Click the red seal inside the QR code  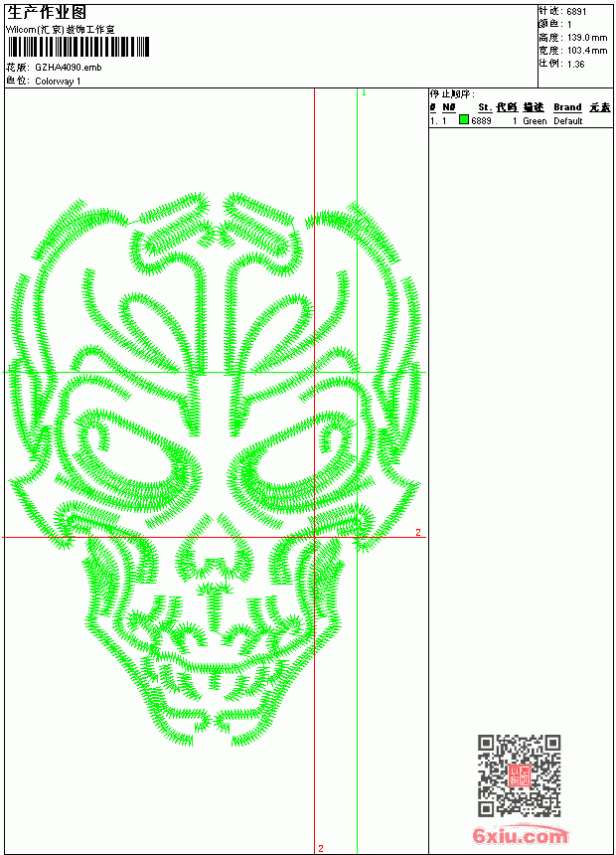[x=520, y=775]
